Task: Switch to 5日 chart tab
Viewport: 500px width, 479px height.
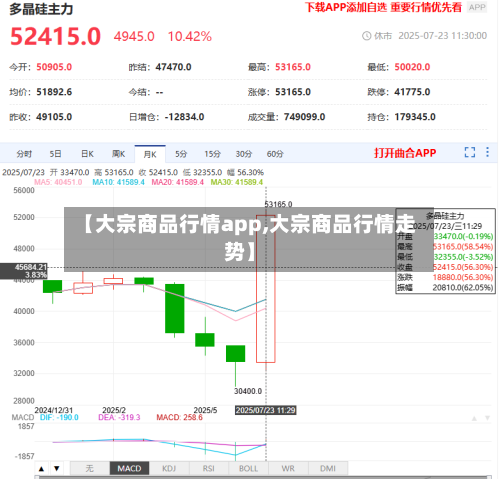Action: click(x=55, y=154)
